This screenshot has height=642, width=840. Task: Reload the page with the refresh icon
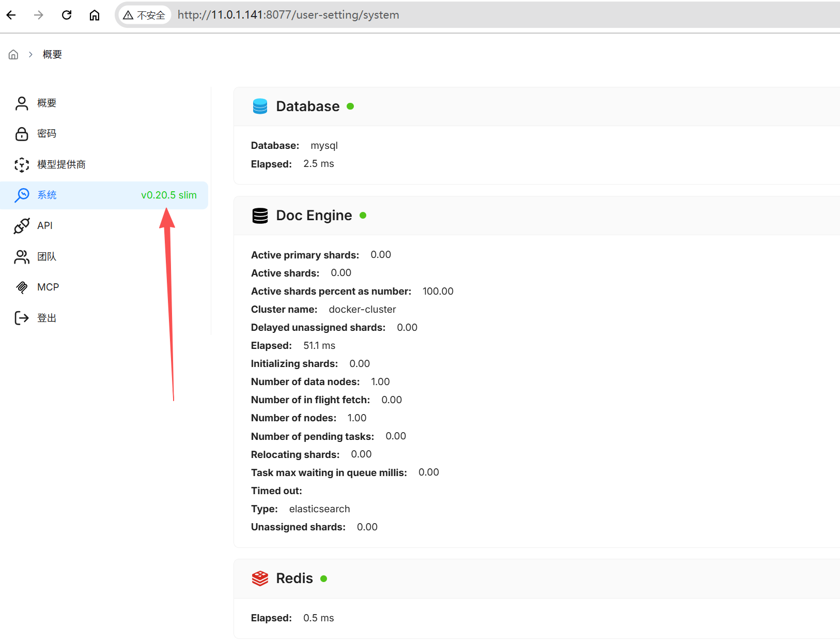pyautogui.click(x=67, y=15)
